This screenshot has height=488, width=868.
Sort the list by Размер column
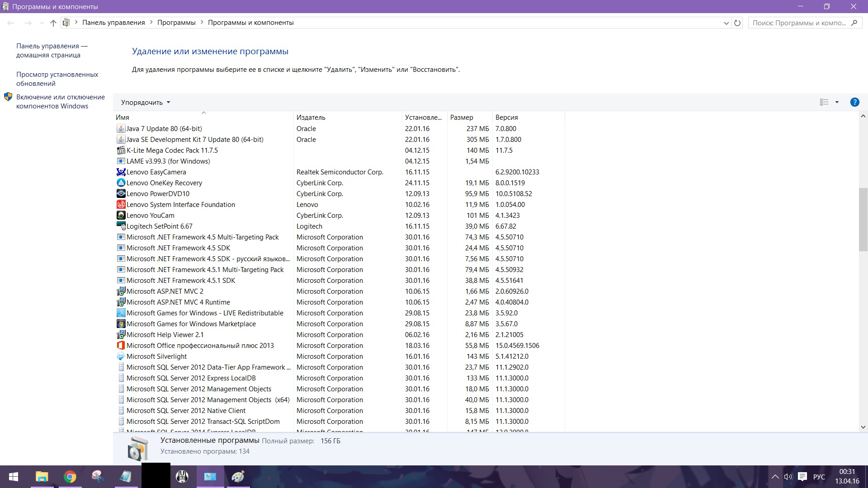pyautogui.click(x=470, y=117)
